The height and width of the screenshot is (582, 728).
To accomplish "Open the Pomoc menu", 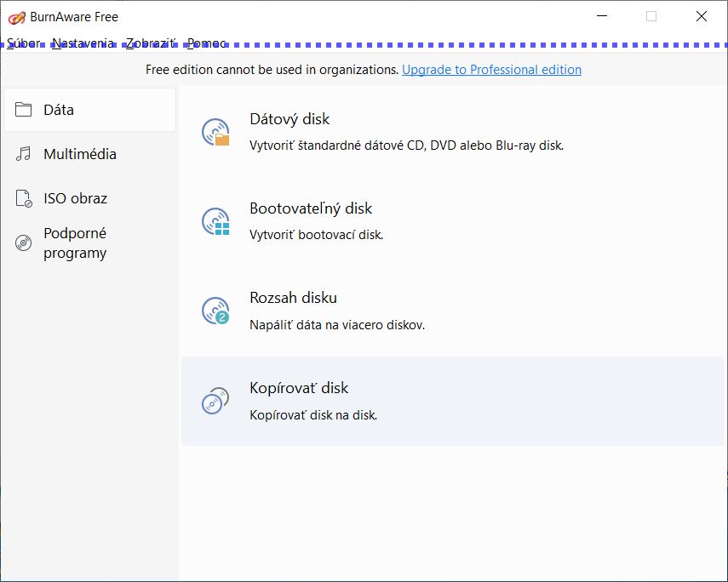I will click(206, 43).
